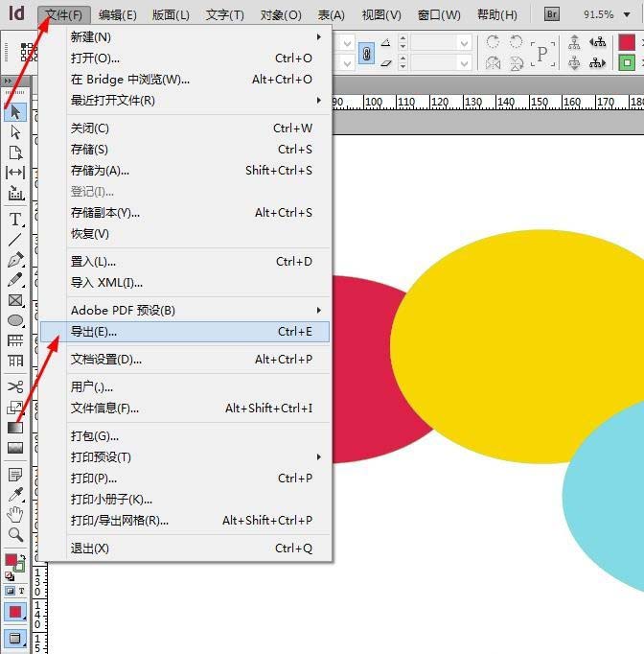644x654 pixels.
Task: Click the flip vertical icon
Action: point(516,63)
